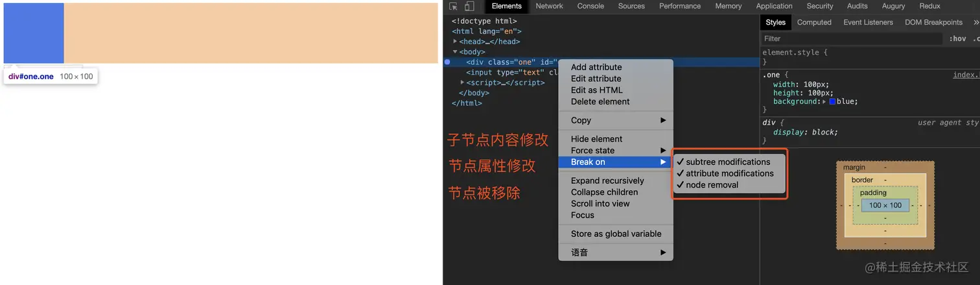Toggle node removal breakpoint

(x=729, y=185)
